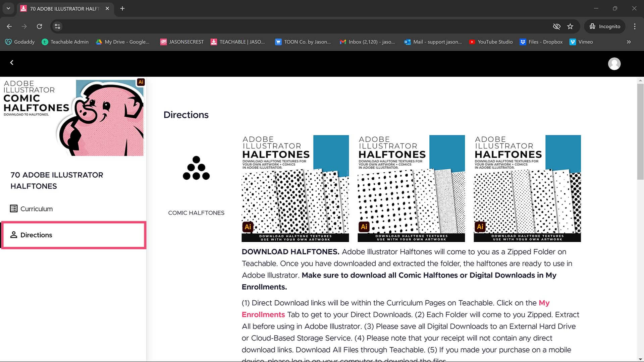644x362 pixels.
Task: Click the pink pig Comic Halftones course image
Action: 73,117
